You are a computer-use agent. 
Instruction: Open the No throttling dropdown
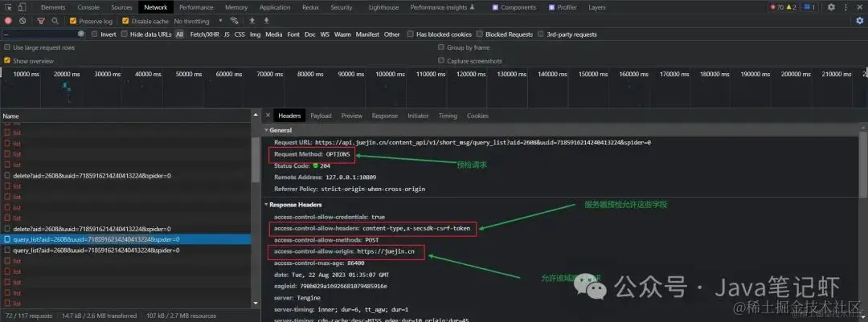(198, 21)
